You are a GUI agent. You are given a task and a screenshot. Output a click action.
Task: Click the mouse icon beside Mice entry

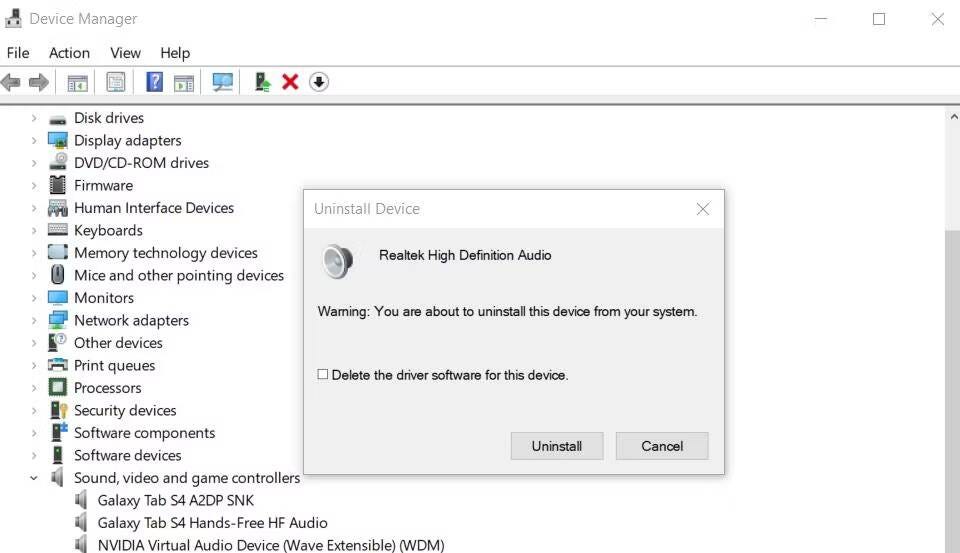pos(58,274)
